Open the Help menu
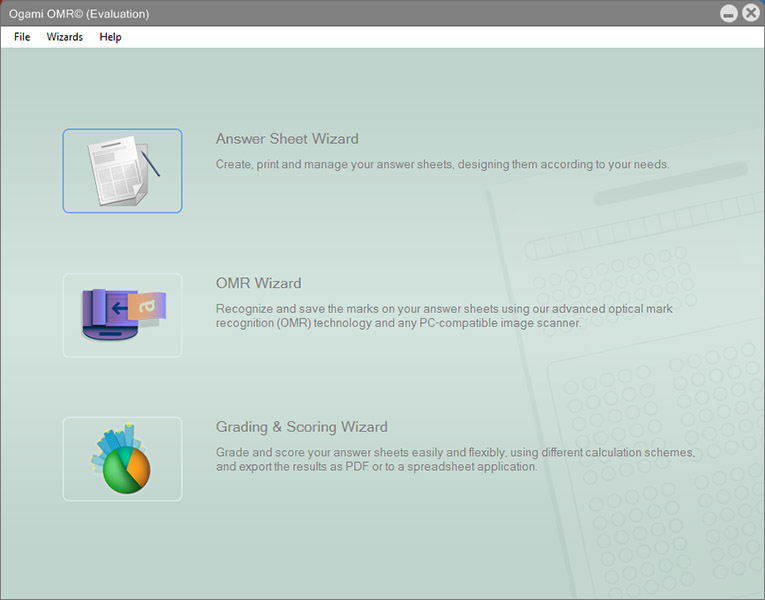Image resolution: width=765 pixels, height=600 pixels. tap(110, 37)
